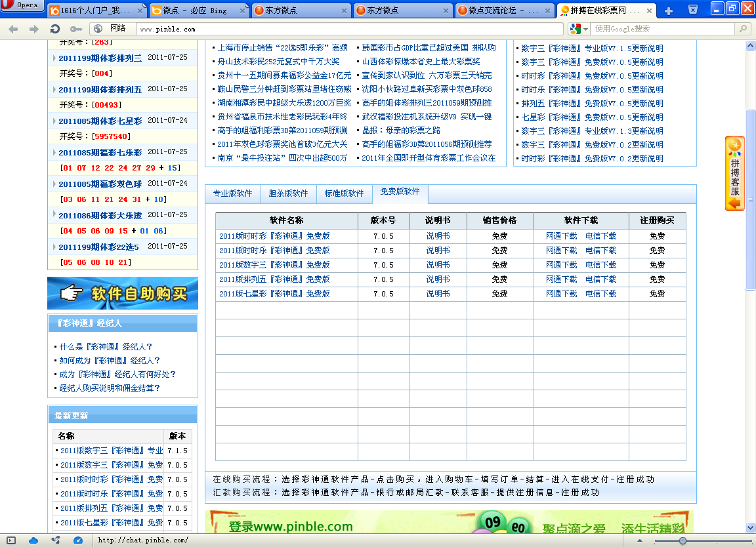This screenshot has height=547, width=756.
Task: Select the 免费版软件 tab
Action: click(400, 192)
